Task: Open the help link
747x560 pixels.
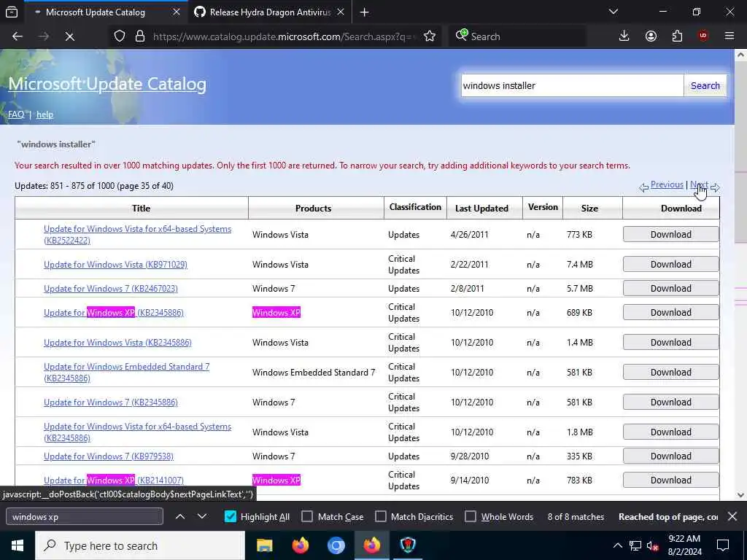Action: 44,114
